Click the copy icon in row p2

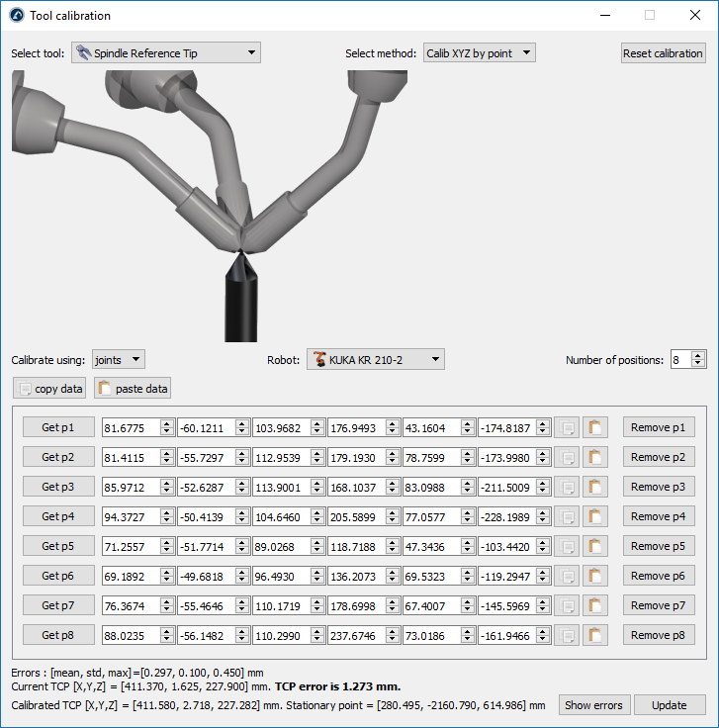point(567,457)
